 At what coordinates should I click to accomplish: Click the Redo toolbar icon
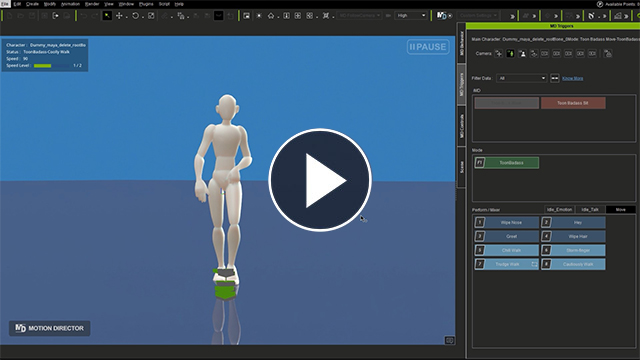(95, 16)
